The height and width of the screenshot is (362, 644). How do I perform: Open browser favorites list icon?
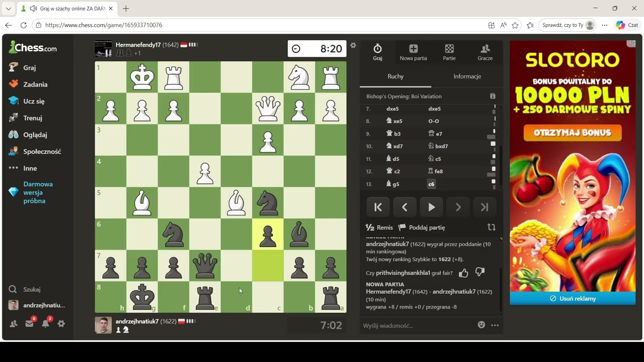click(530, 25)
